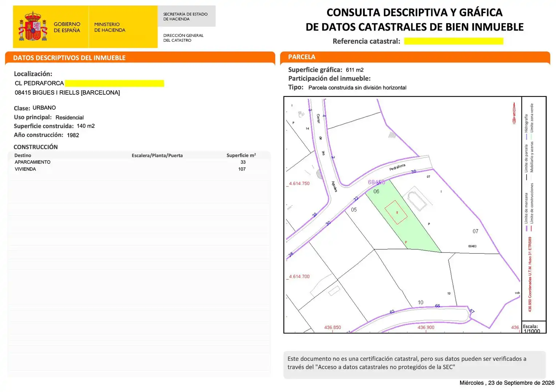This screenshot has width=556, height=392.
Task: Click the "MINISTERIO DE HACIENDA" text
Action: click(110, 27)
